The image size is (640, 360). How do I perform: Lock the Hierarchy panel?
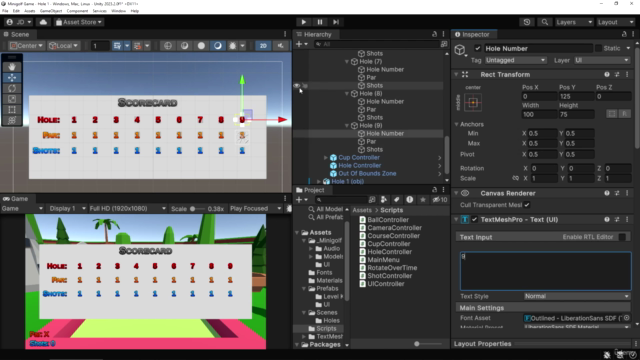[434, 34]
